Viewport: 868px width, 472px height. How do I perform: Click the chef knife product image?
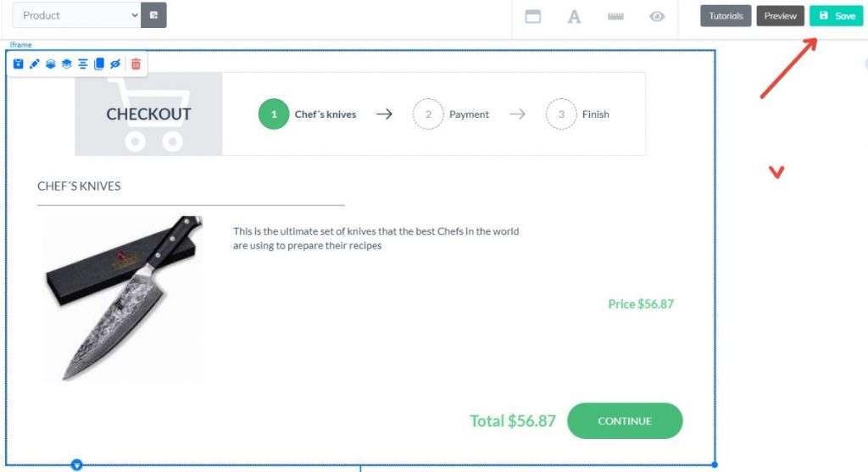(x=123, y=298)
